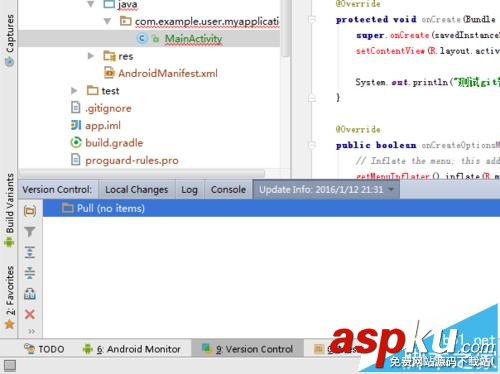Click the filter icon in Version Control
Screen dimensions: 500x374
pos(30,231)
